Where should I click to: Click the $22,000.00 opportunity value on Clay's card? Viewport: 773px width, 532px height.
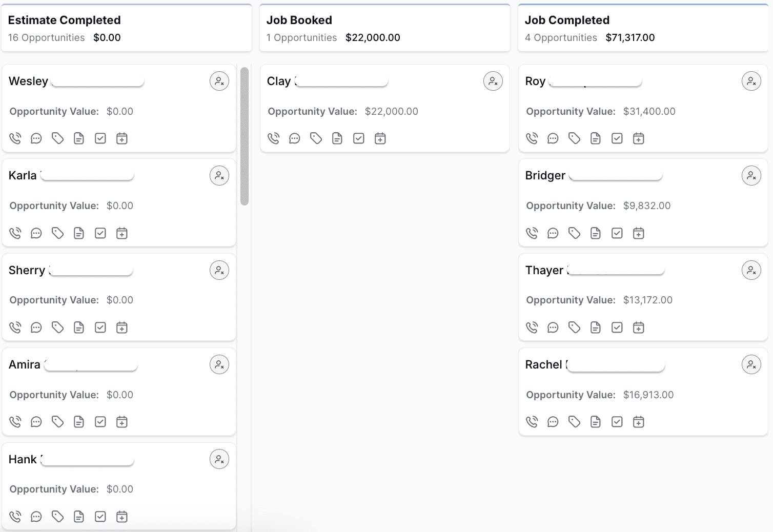(x=392, y=111)
